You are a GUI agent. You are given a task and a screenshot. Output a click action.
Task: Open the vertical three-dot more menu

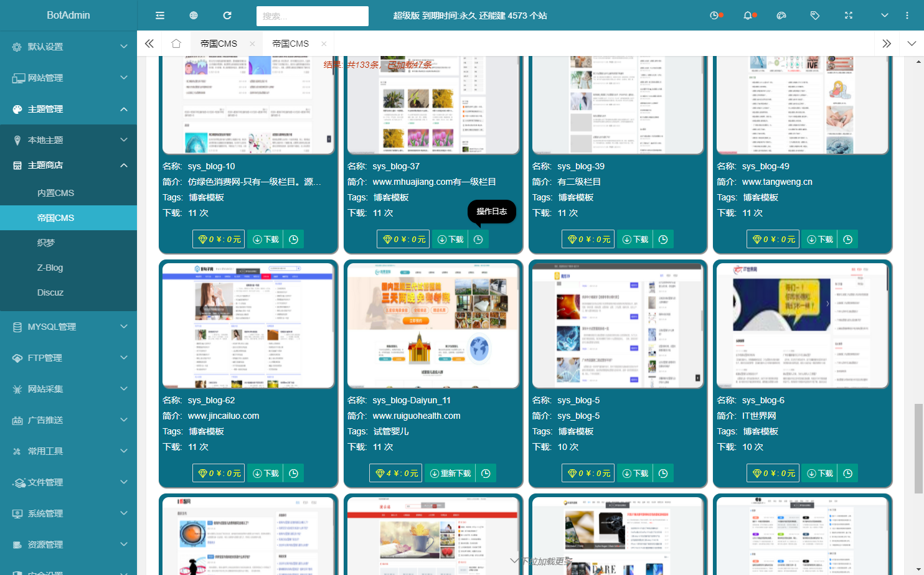point(907,16)
